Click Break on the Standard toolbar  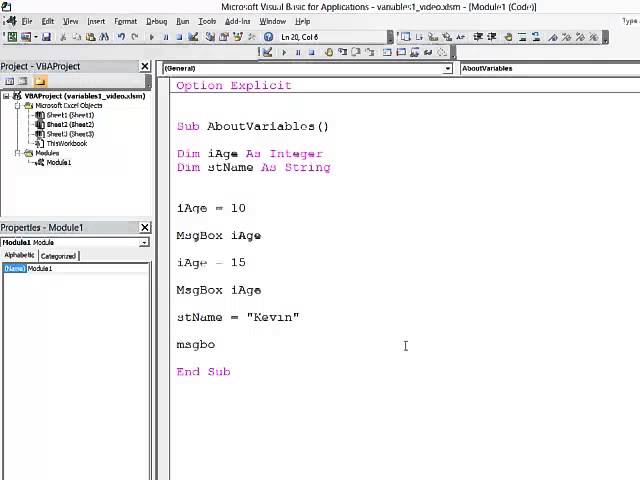(x=166, y=37)
